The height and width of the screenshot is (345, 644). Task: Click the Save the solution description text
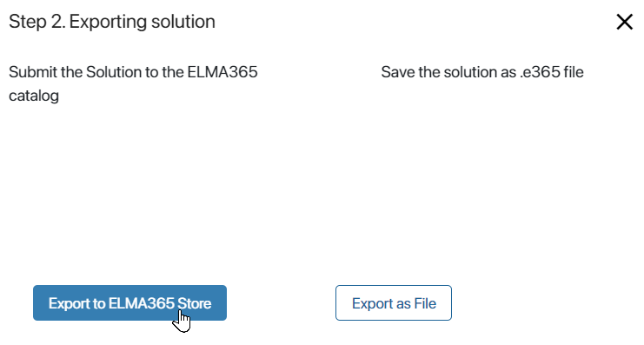point(482,72)
